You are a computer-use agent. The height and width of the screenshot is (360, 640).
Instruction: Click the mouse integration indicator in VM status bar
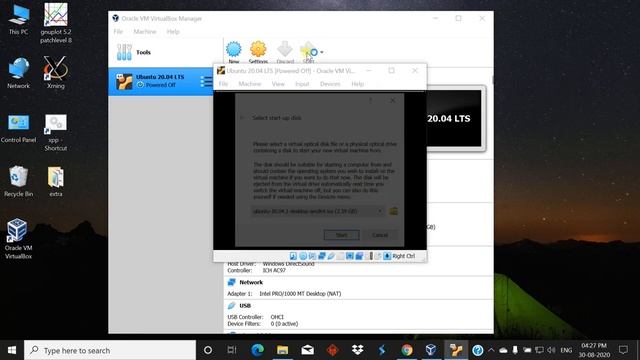(x=378, y=256)
